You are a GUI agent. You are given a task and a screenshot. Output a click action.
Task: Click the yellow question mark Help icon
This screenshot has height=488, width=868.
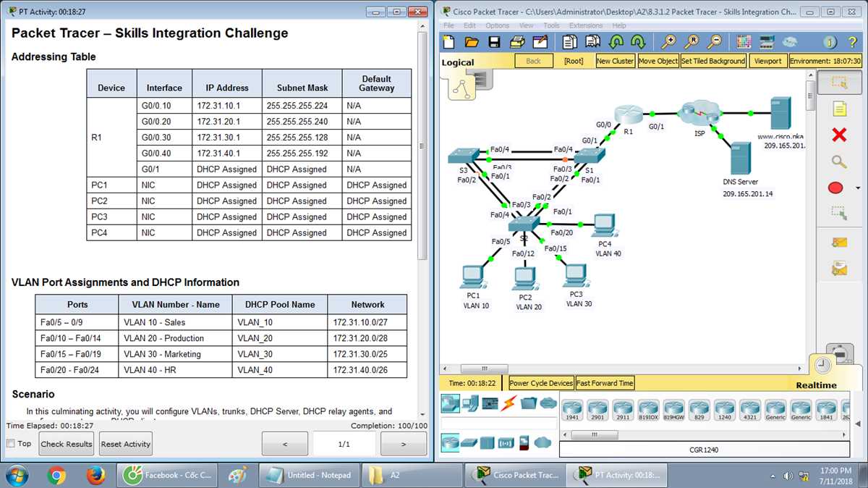[x=853, y=42]
